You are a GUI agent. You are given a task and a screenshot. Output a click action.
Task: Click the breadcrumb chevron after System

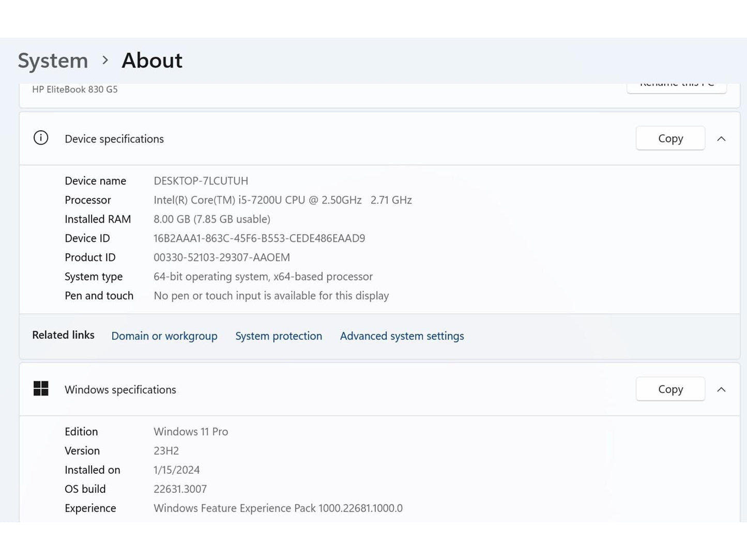105,60
